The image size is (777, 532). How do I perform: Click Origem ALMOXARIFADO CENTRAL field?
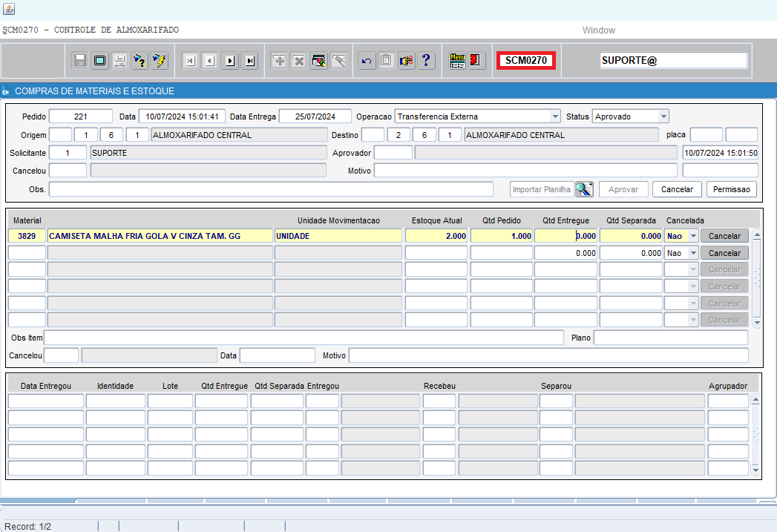pyautogui.click(x=239, y=135)
